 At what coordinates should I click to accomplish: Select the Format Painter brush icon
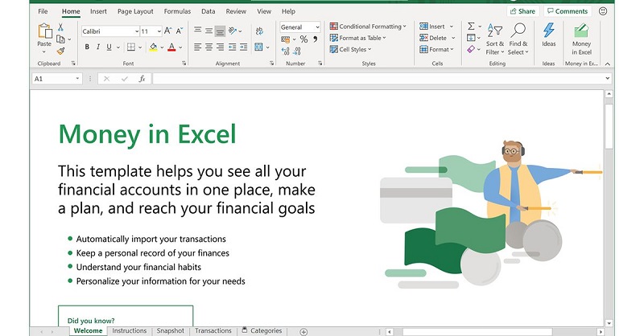pyautogui.click(x=61, y=50)
